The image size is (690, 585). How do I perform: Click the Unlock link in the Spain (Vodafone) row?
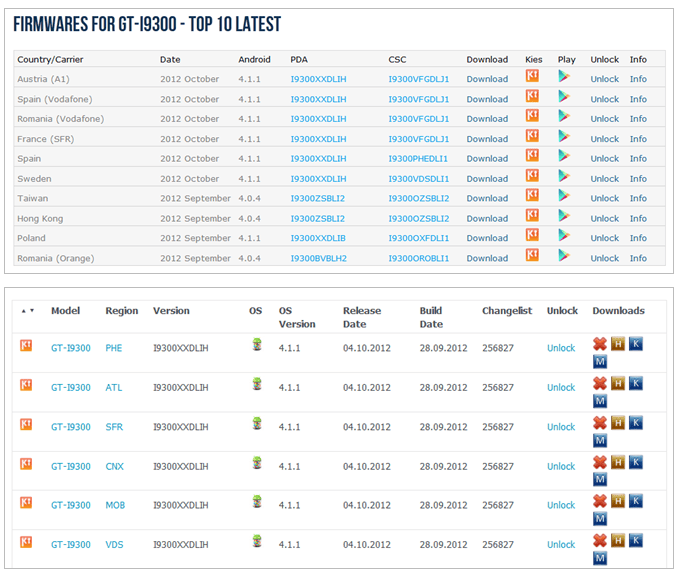click(x=605, y=99)
